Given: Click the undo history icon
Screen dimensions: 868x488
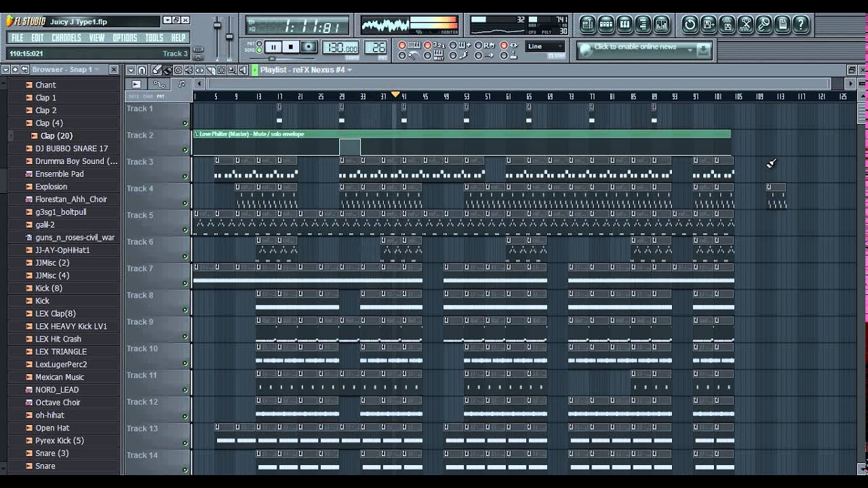Looking at the screenshot, I should click(690, 25).
